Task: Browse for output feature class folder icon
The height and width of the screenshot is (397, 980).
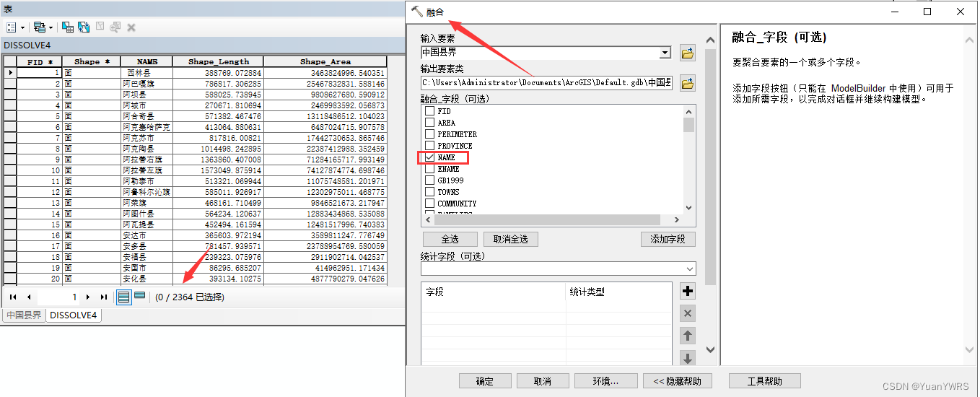Action: [688, 83]
